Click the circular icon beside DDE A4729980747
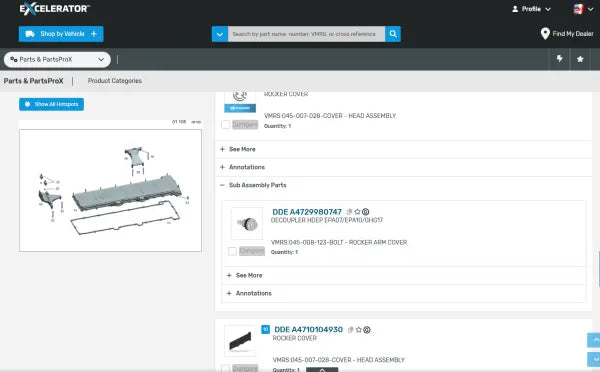 (x=365, y=212)
